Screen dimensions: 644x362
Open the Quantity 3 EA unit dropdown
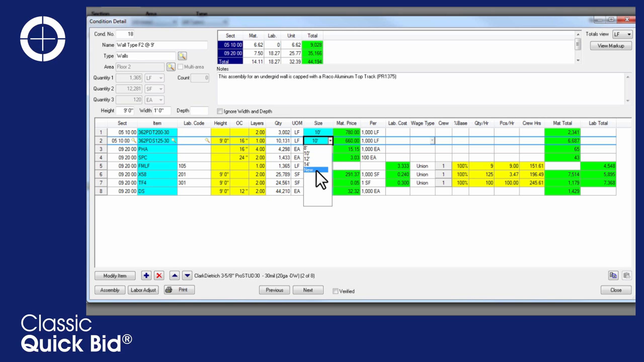point(161,100)
